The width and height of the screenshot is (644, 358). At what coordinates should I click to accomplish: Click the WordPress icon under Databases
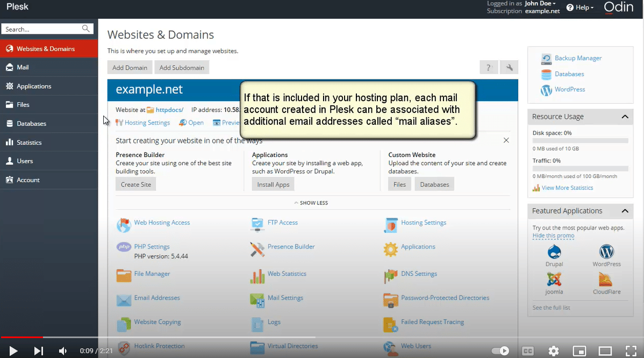click(546, 90)
